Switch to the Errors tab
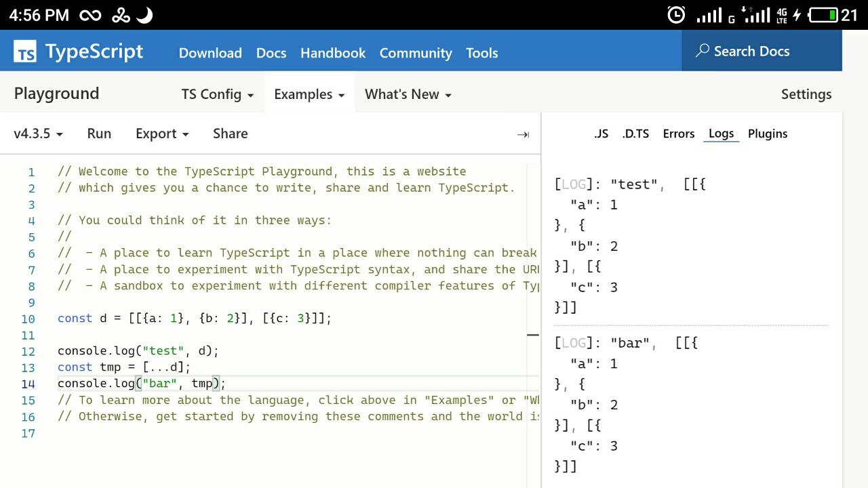 679,134
